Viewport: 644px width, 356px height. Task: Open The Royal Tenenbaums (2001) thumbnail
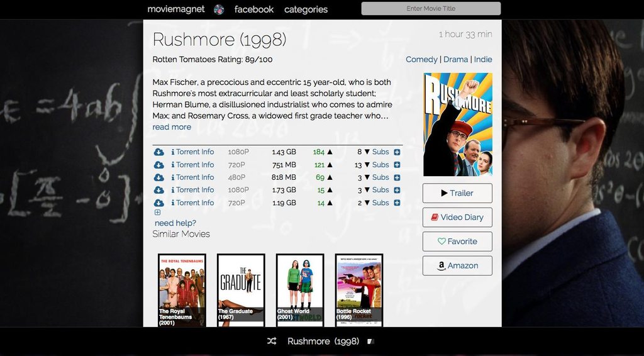click(x=182, y=291)
